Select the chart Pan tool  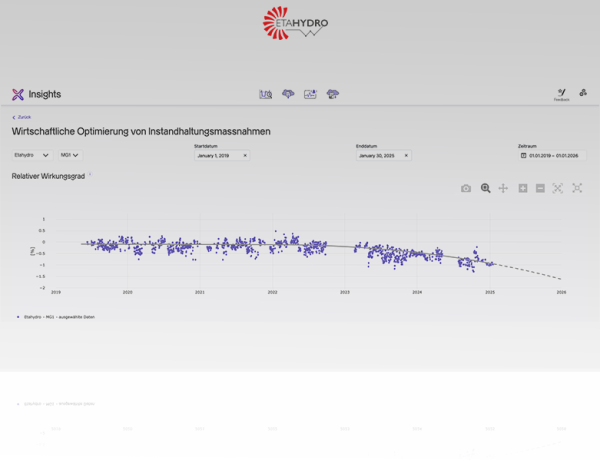tap(503, 188)
